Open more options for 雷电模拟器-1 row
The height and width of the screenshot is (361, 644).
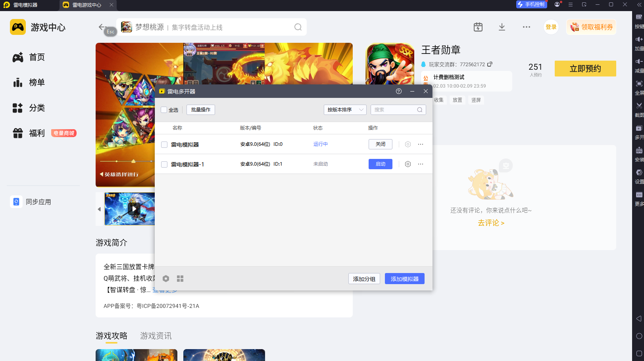click(x=421, y=164)
